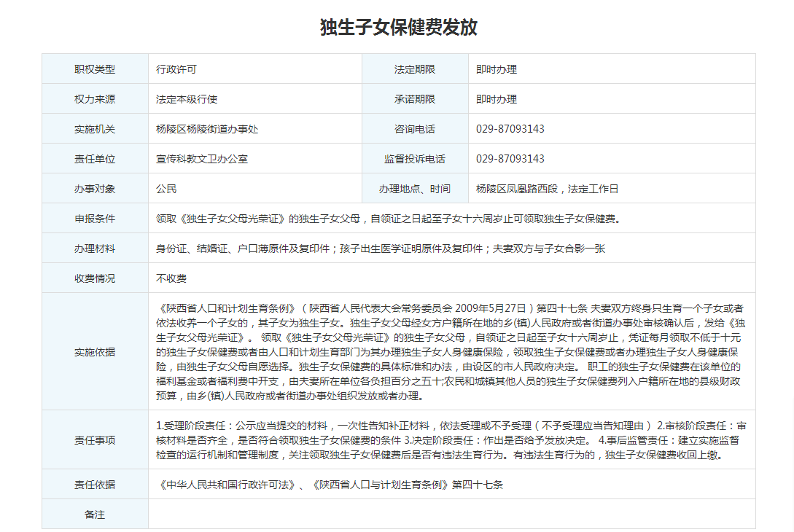Click 杨陵区杨陵街道办事处 agency name
The width and height of the screenshot is (794, 532).
click(207, 129)
